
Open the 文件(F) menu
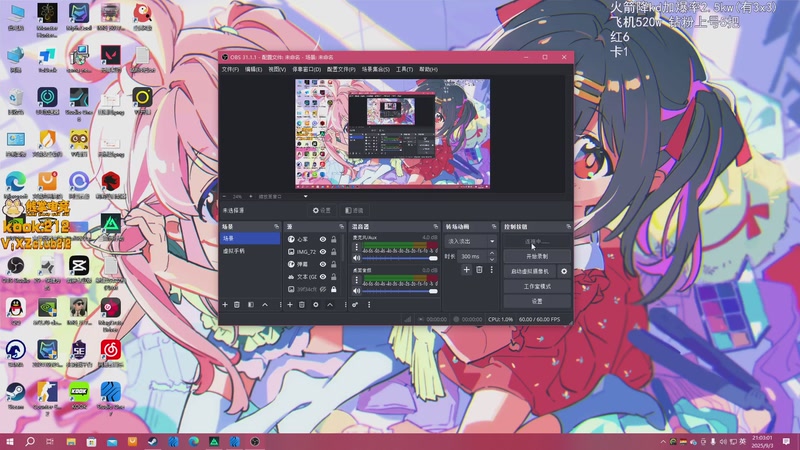point(230,69)
